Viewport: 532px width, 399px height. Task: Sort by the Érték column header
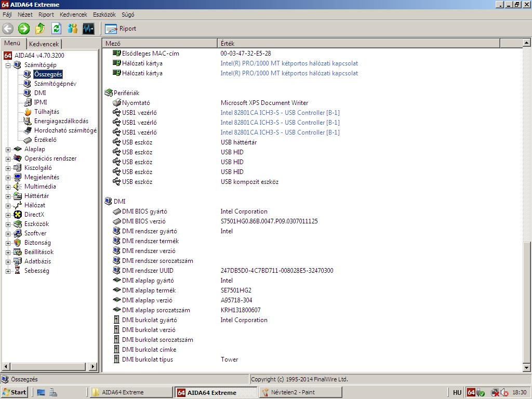[358, 44]
